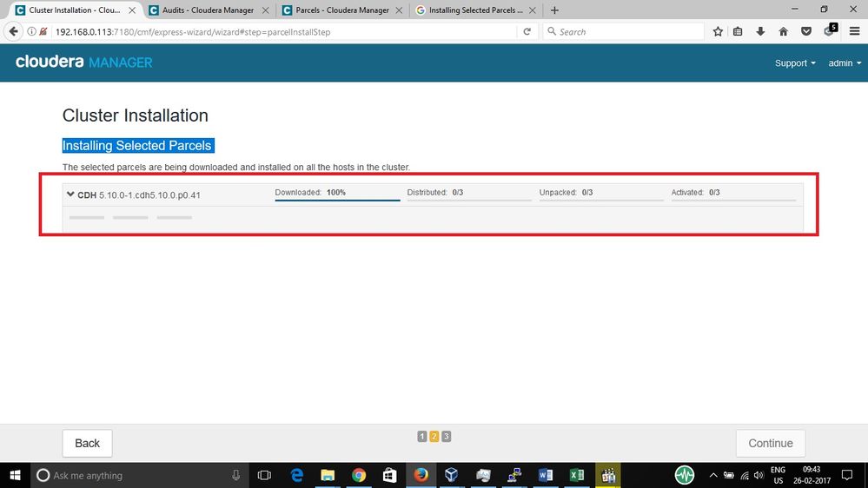Go back with browser back arrow

tap(13, 31)
